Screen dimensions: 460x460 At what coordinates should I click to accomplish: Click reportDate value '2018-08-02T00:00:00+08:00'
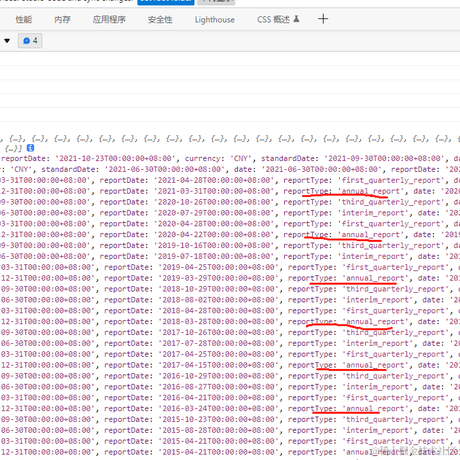click(x=219, y=300)
